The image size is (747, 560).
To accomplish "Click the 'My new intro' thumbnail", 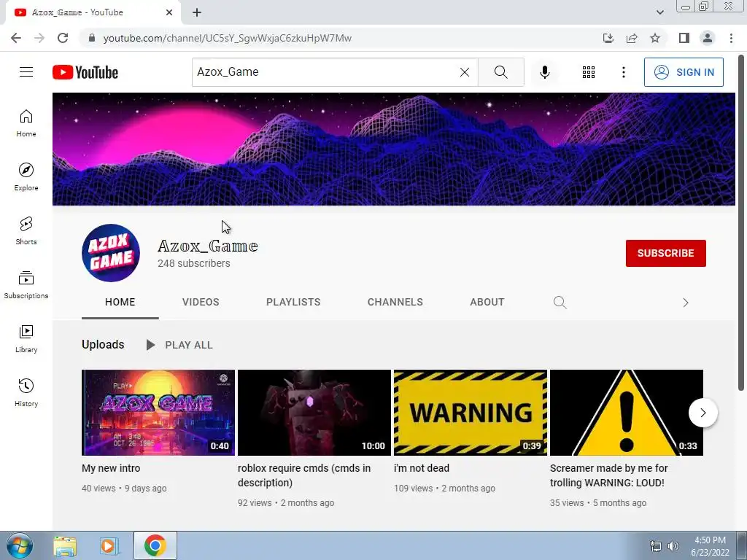I will [158, 413].
